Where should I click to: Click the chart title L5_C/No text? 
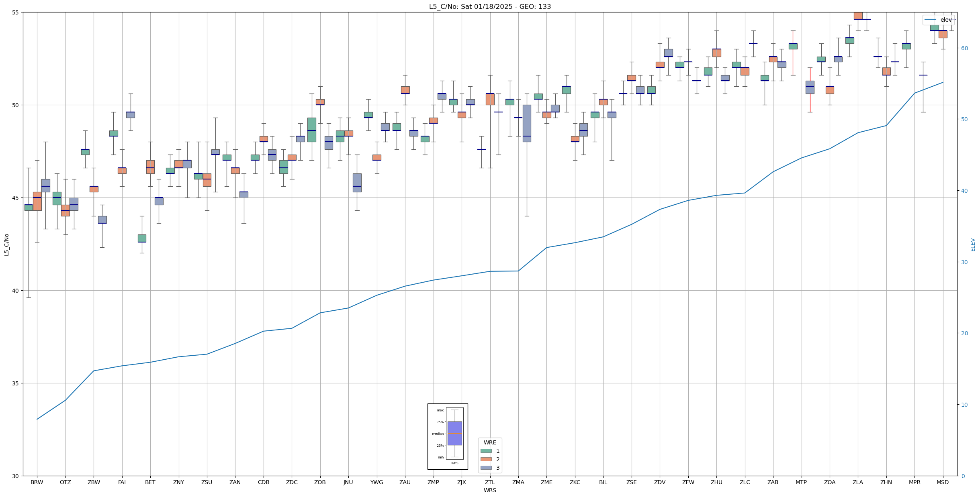[x=490, y=6]
